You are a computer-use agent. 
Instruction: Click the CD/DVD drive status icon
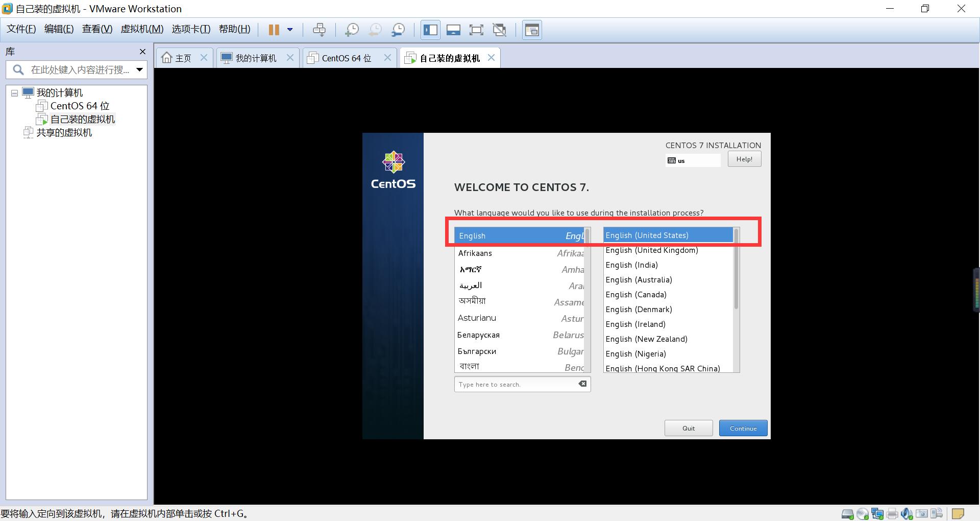[x=863, y=514]
